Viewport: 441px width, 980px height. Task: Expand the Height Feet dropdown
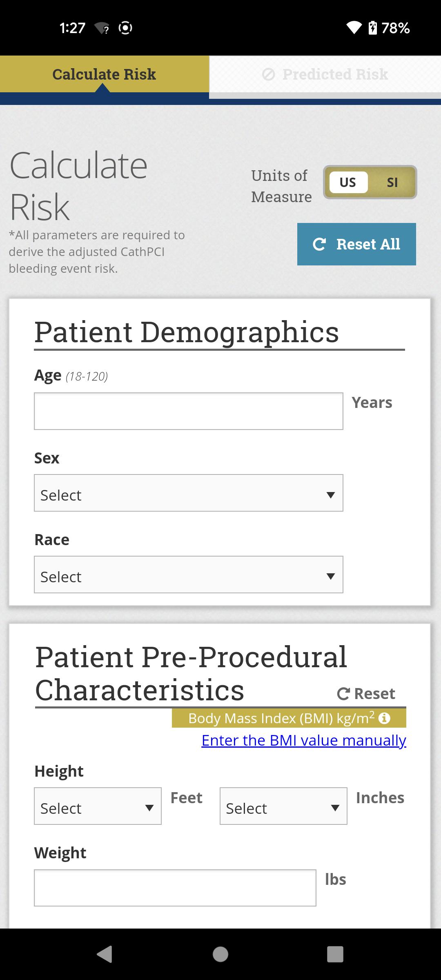pyautogui.click(x=98, y=806)
